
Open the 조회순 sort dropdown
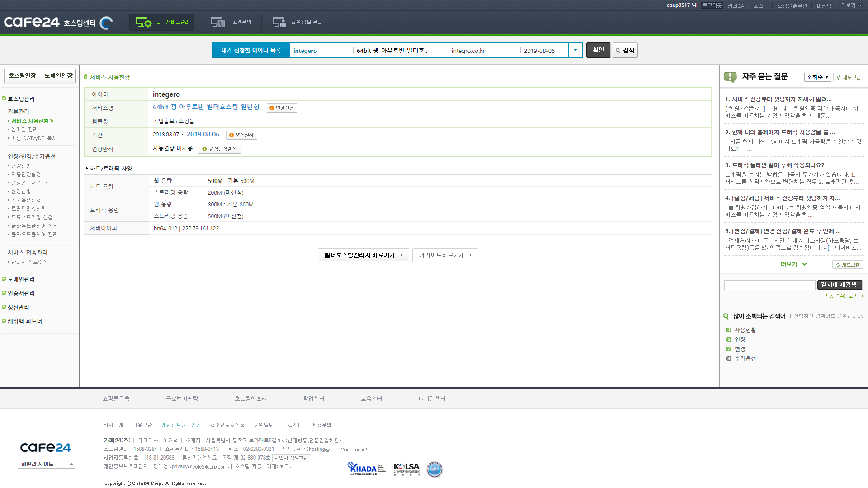(x=817, y=77)
